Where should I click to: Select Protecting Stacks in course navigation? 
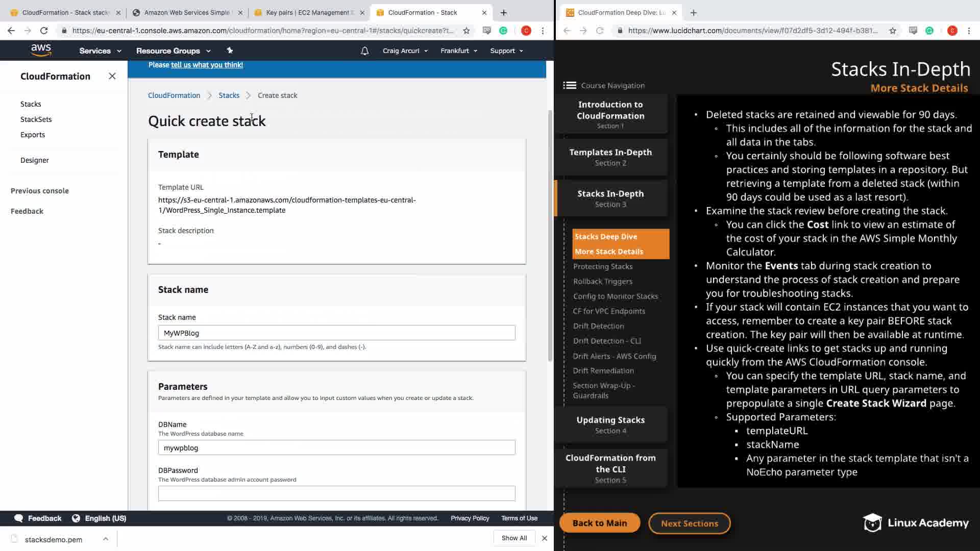(603, 266)
